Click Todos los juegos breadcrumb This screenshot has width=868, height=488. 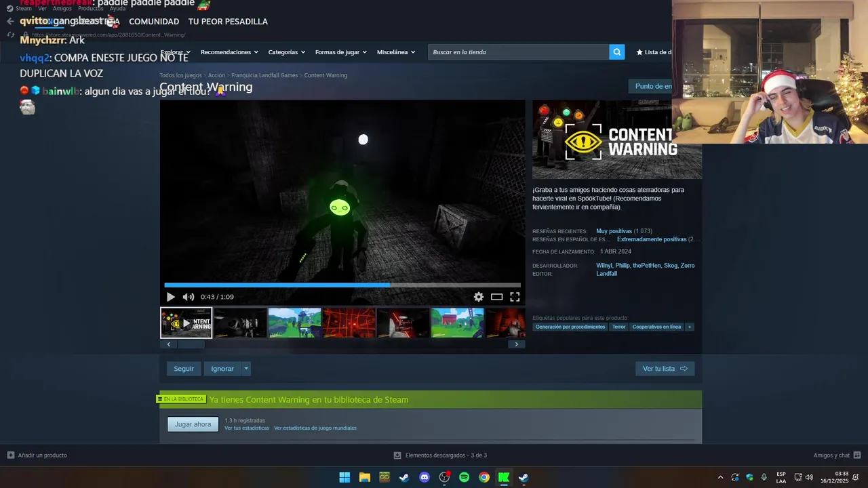[180, 75]
